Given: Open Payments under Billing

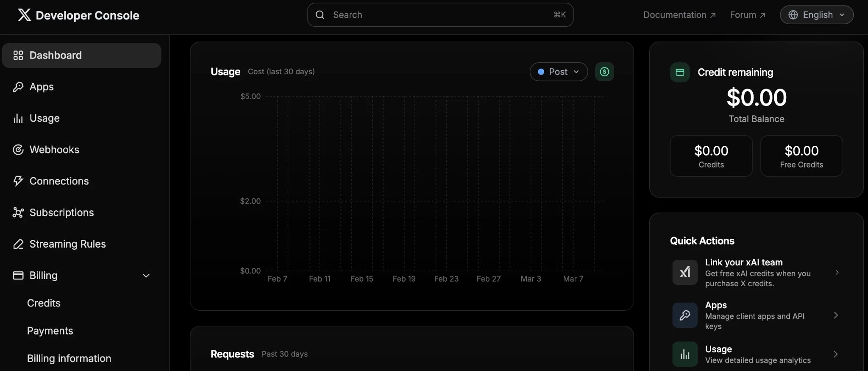Looking at the screenshot, I should click(x=50, y=331).
